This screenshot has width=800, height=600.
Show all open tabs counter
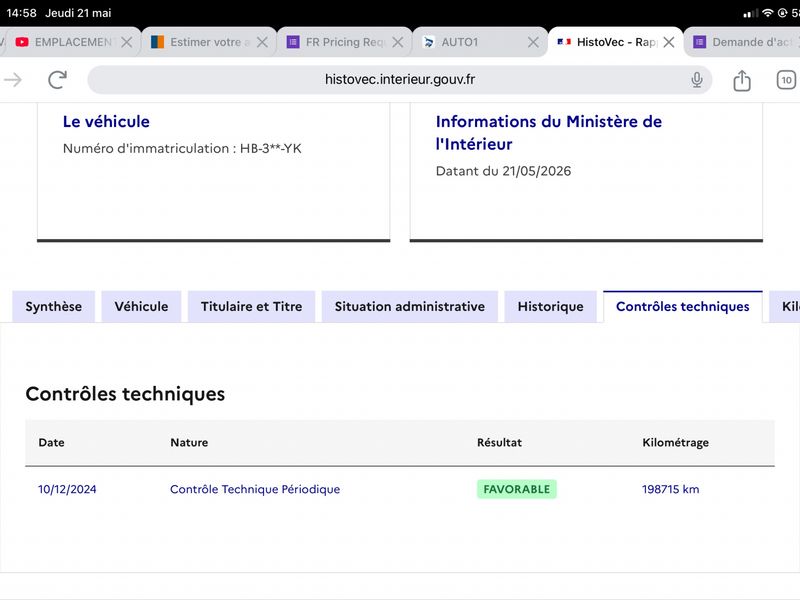point(786,80)
